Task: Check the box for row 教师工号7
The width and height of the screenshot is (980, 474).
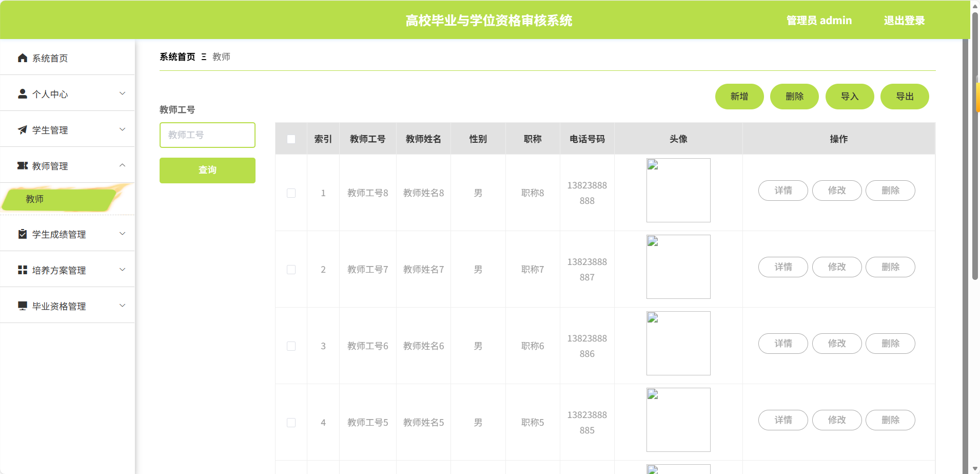Action: click(x=291, y=270)
